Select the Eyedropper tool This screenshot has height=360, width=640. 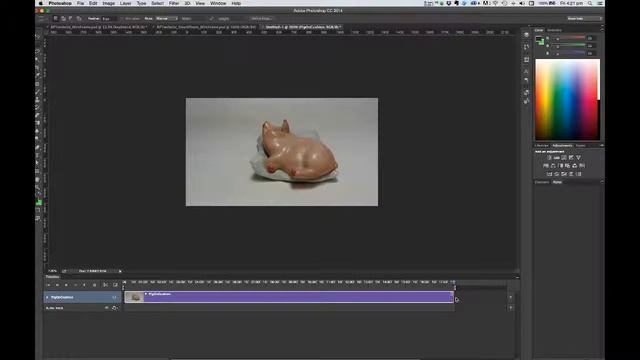point(38,76)
